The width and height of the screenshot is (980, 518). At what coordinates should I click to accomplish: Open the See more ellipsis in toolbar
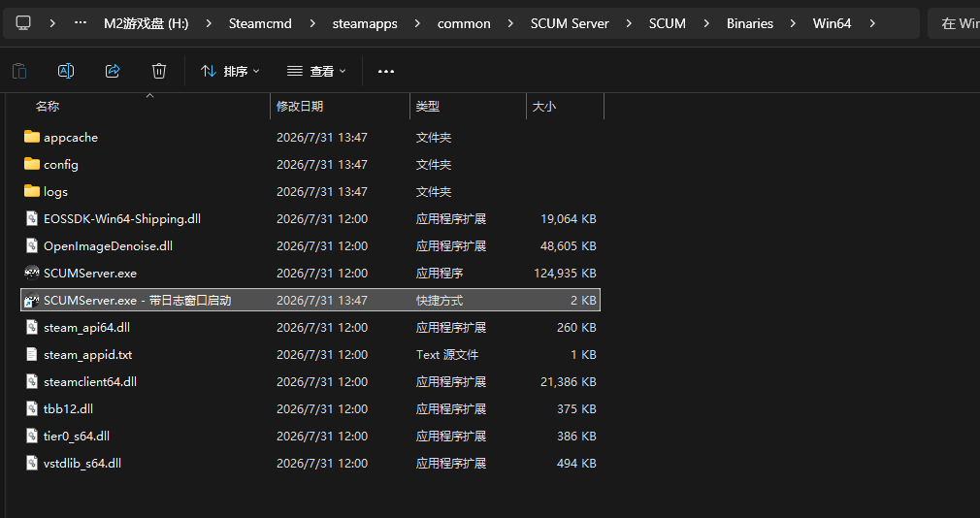[x=386, y=71]
